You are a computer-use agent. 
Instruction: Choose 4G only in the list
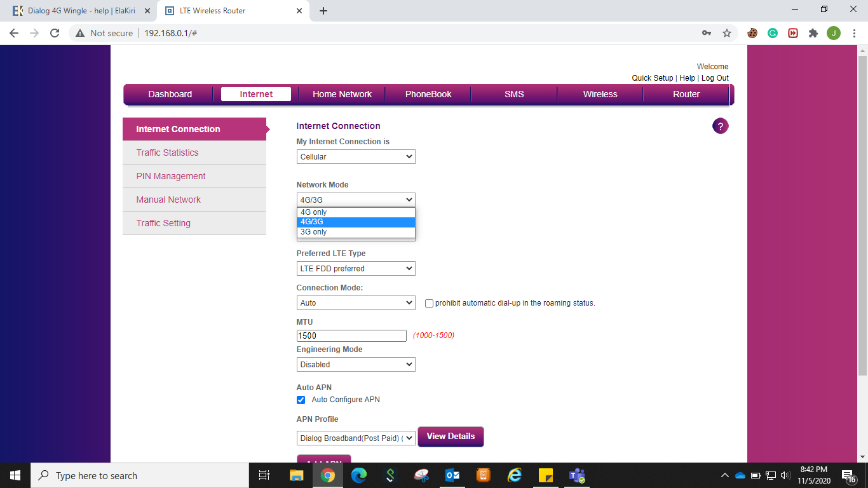356,212
